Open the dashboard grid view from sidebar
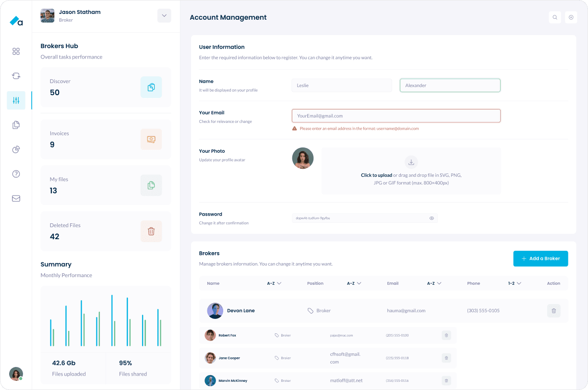This screenshot has width=588, height=390. tap(16, 51)
